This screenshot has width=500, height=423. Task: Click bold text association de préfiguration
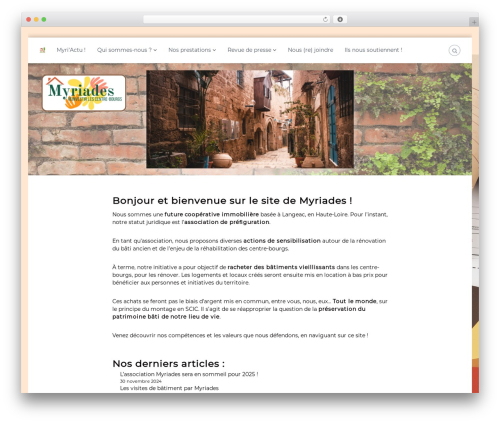tap(227, 222)
